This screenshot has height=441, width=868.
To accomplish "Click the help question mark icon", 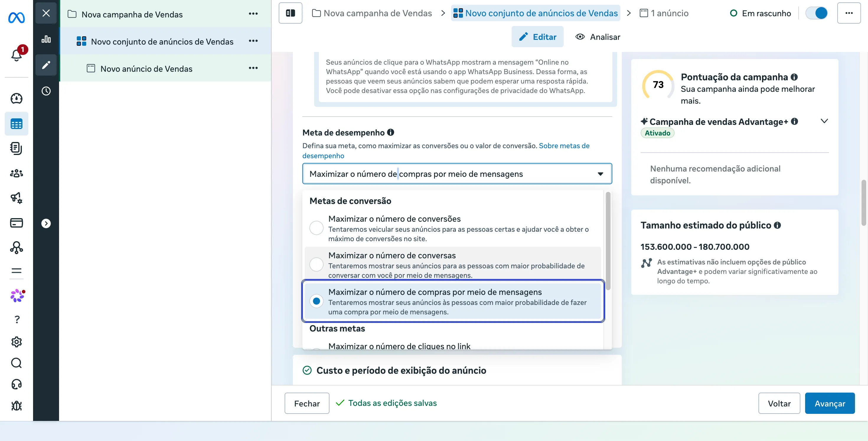I will (17, 319).
